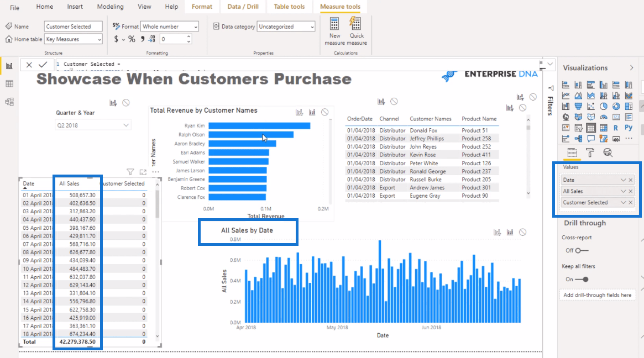Select the treemap visual
This screenshot has width=644, height=358.
coord(629,106)
